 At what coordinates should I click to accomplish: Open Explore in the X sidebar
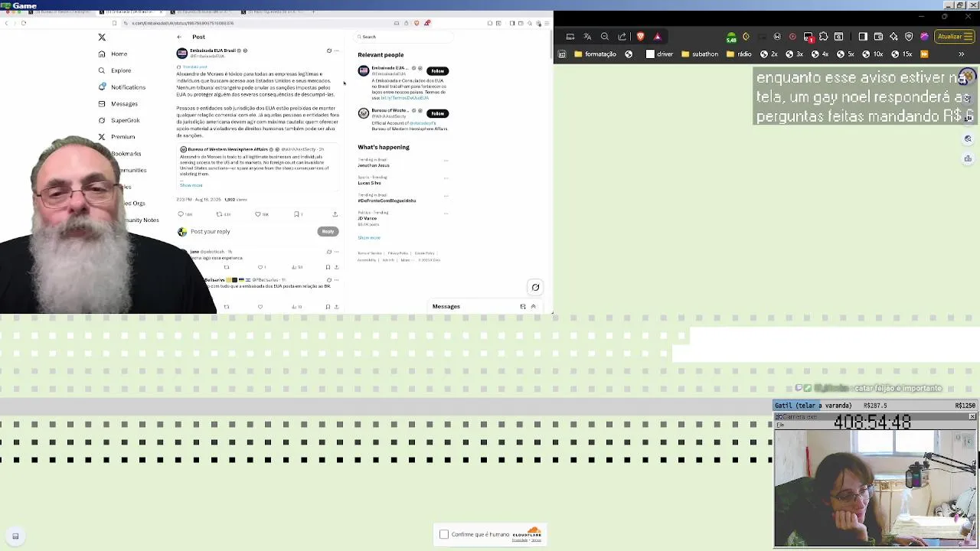click(114, 70)
